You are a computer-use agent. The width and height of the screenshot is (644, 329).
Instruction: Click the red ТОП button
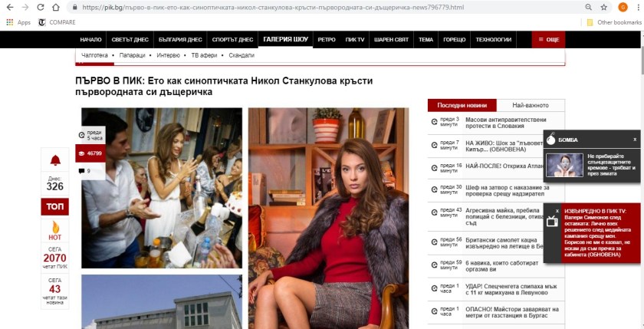point(55,206)
